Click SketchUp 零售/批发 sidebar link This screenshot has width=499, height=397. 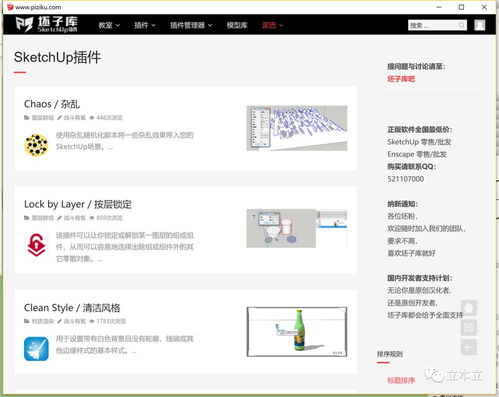(x=419, y=142)
